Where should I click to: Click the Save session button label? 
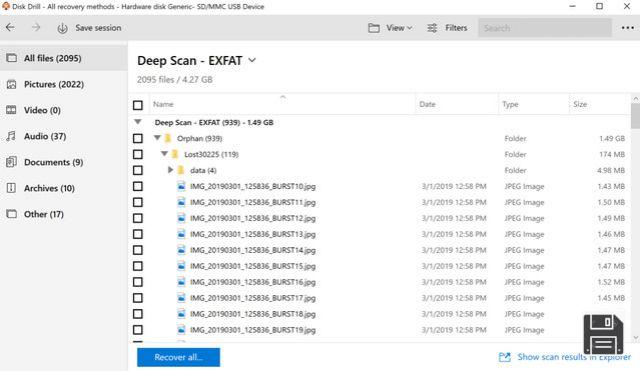[98, 28]
